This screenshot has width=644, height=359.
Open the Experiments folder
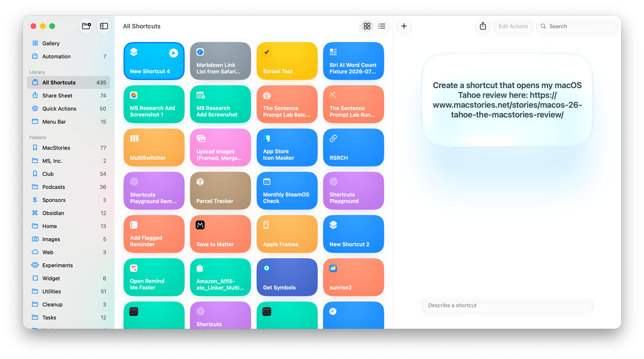pyautogui.click(x=68, y=265)
